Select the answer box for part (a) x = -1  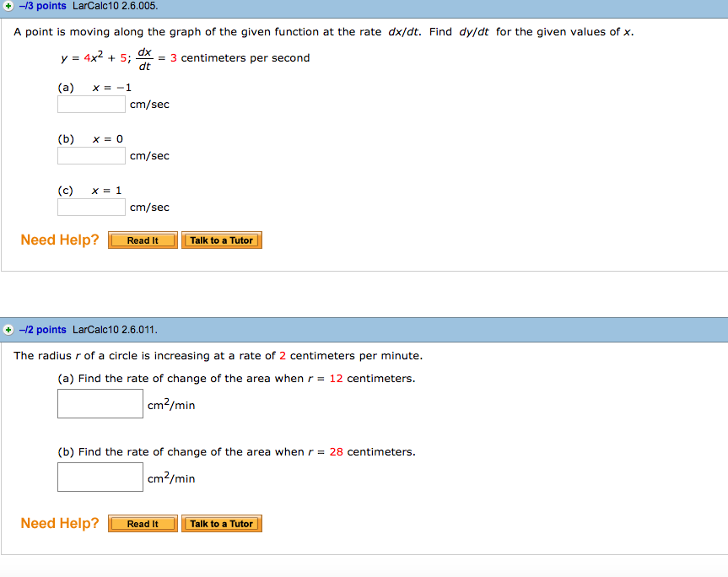90,104
